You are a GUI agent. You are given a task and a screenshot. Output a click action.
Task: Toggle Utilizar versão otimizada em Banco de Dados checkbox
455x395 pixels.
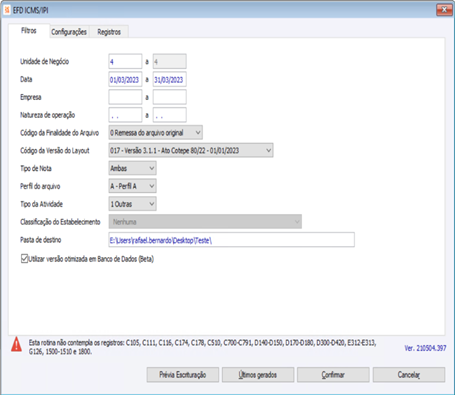click(24, 259)
